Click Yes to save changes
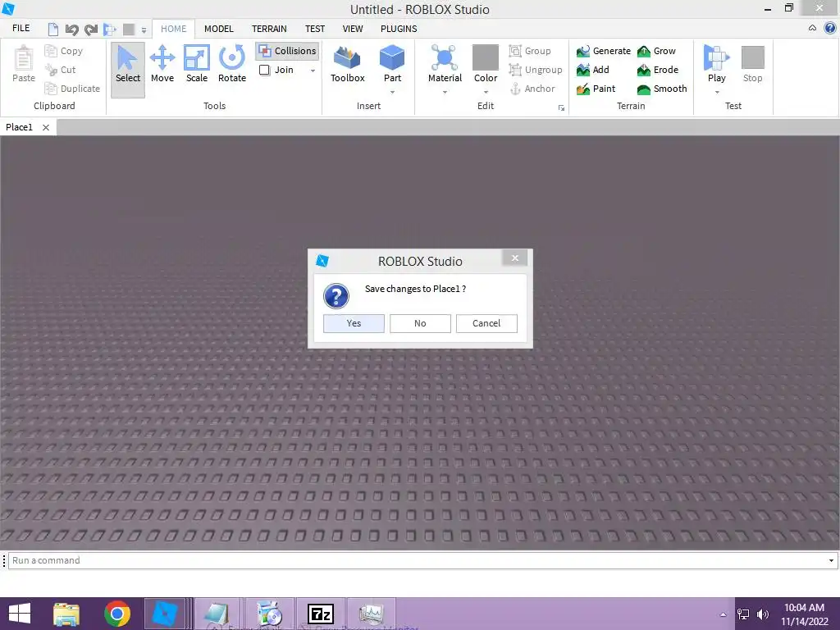The image size is (840, 630). click(354, 323)
